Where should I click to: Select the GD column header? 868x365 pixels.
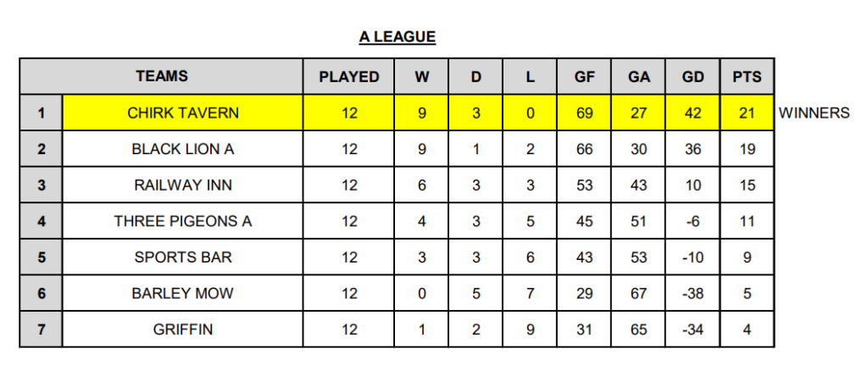coord(693,77)
